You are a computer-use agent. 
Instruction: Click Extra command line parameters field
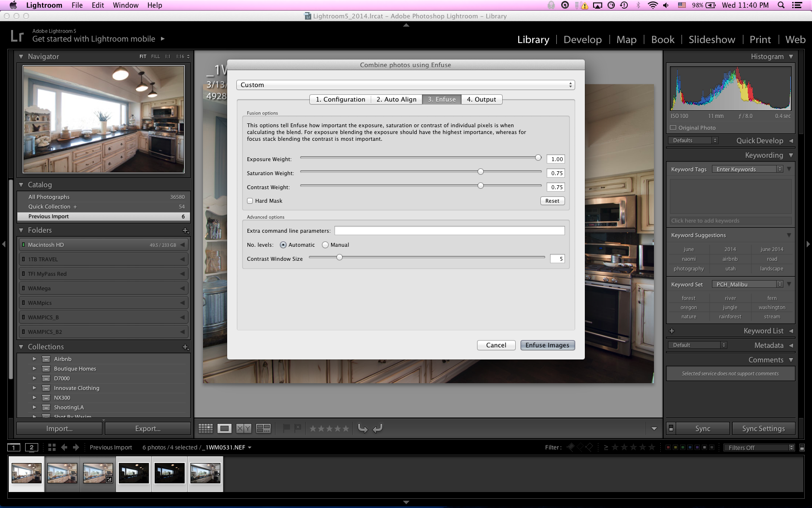click(449, 231)
